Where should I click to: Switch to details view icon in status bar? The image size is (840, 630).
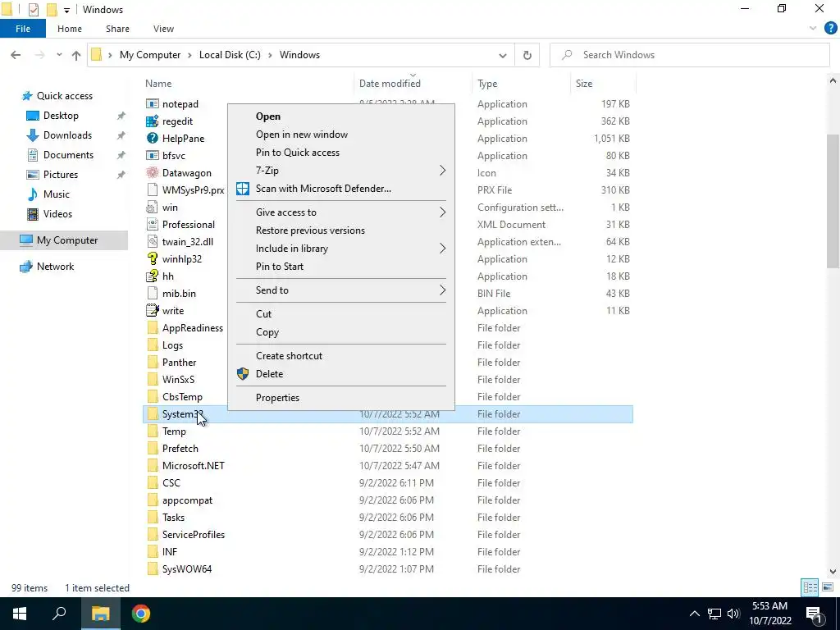click(810, 587)
